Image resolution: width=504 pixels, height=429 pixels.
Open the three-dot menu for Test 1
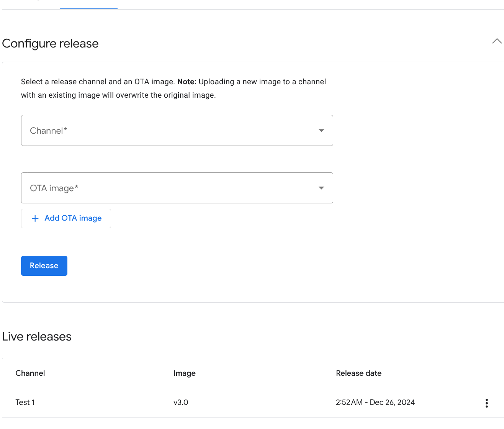[486, 403]
